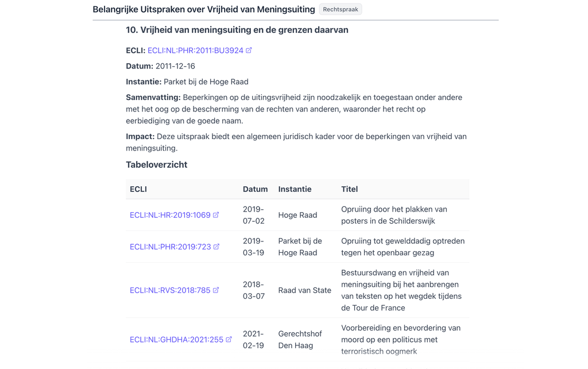
Task: Click heading 10 about Vrijheid van meningsuiting
Action: pyautogui.click(x=237, y=30)
